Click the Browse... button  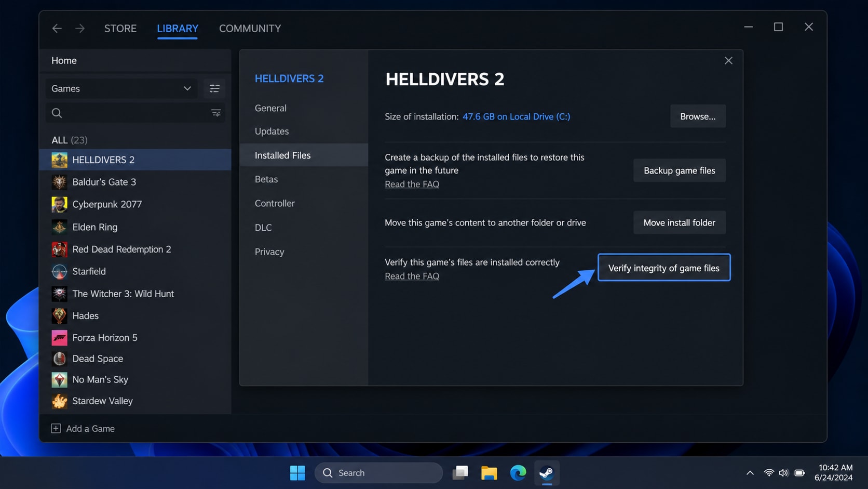698,116
